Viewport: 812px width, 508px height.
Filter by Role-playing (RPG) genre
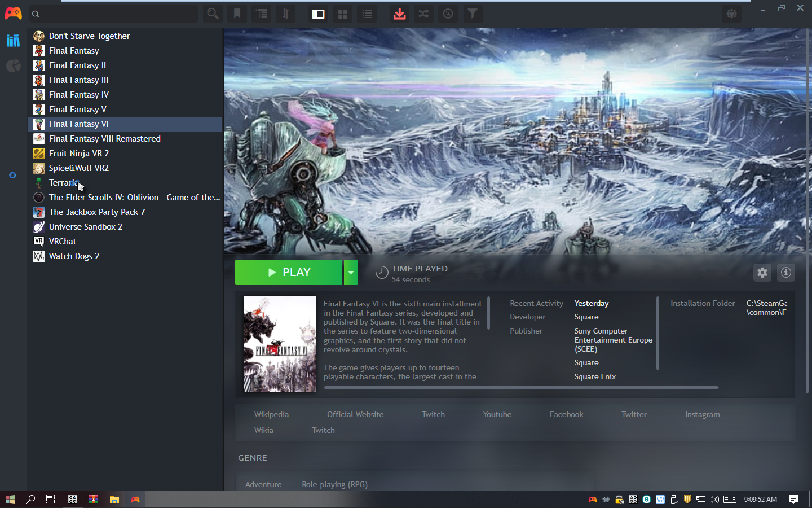335,484
